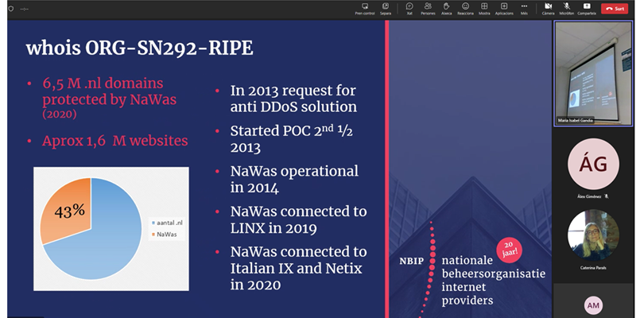Unmute the microphone (Micròfon)
The image size is (644, 318).
point(567,7)
